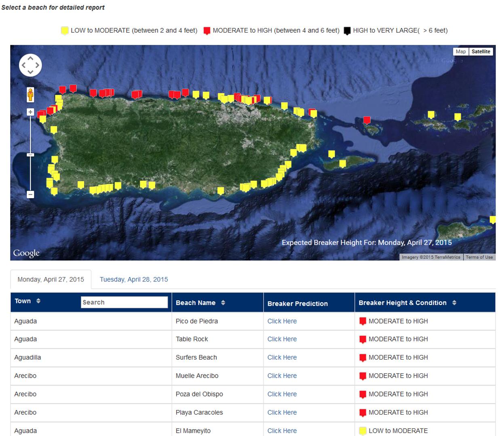Open Click Here for Playa Caracoles
Viewport: 504px width, 436px height.
(282, 413)
